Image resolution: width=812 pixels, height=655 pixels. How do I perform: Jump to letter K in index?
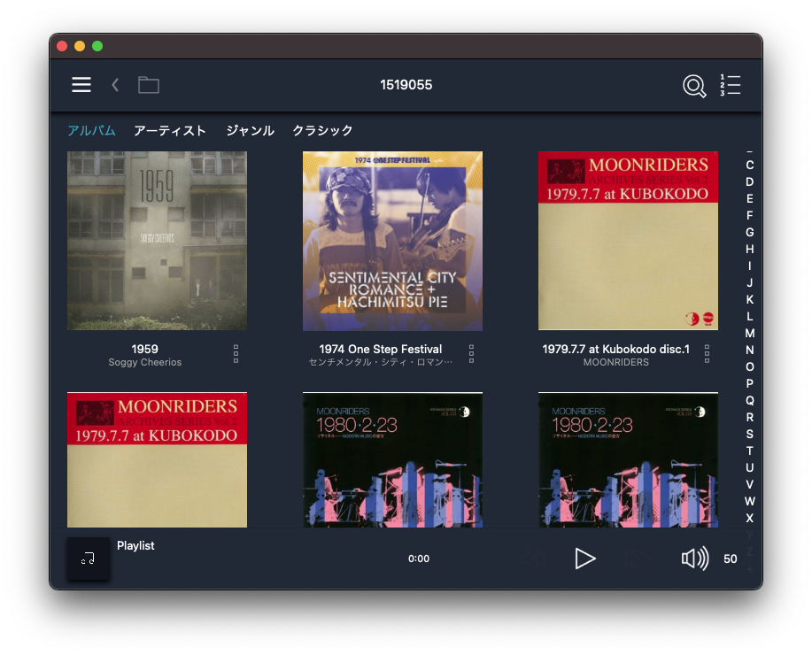coord(749,300)
